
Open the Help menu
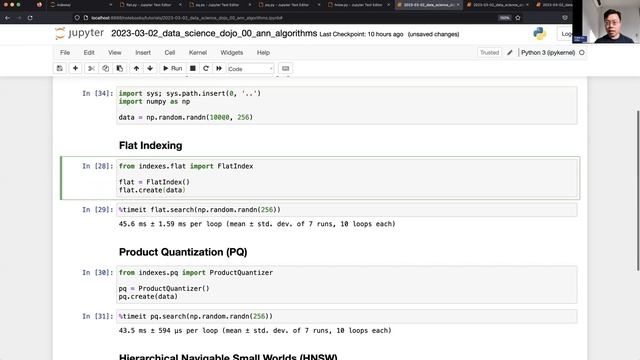pos(263,53)
